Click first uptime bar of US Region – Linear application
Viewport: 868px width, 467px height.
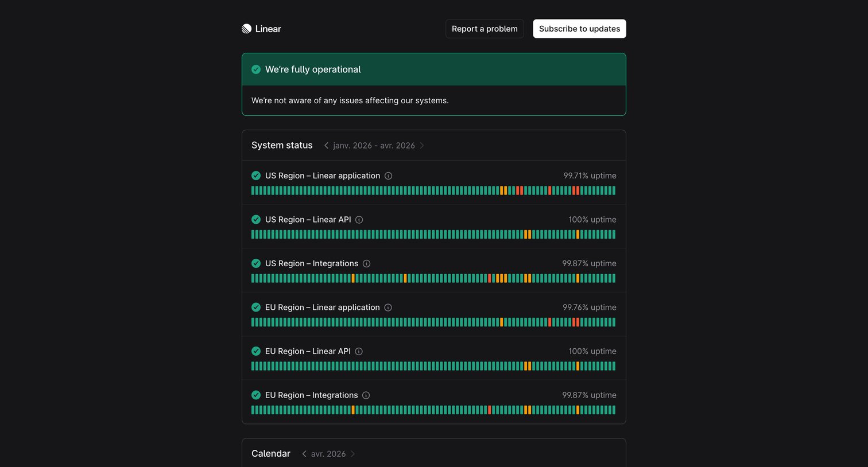pos(253,190)
